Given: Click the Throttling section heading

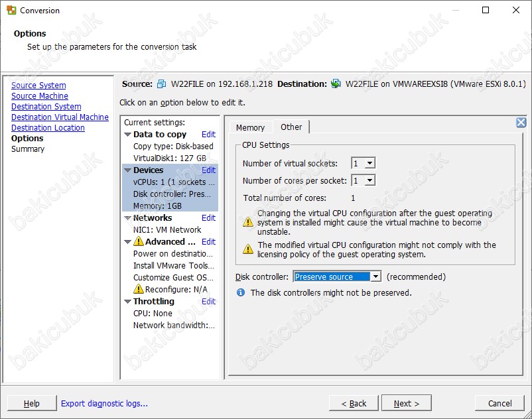Looking at the screenshot, I should [x=154, y=301].
